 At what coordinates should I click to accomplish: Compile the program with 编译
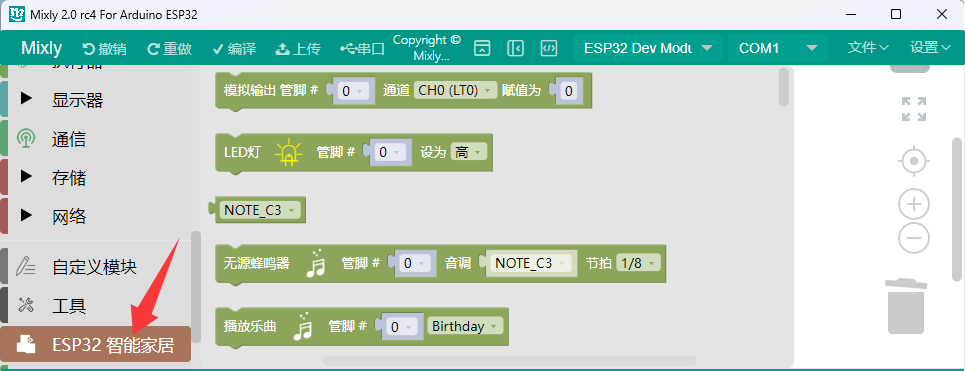coord(234,49)
